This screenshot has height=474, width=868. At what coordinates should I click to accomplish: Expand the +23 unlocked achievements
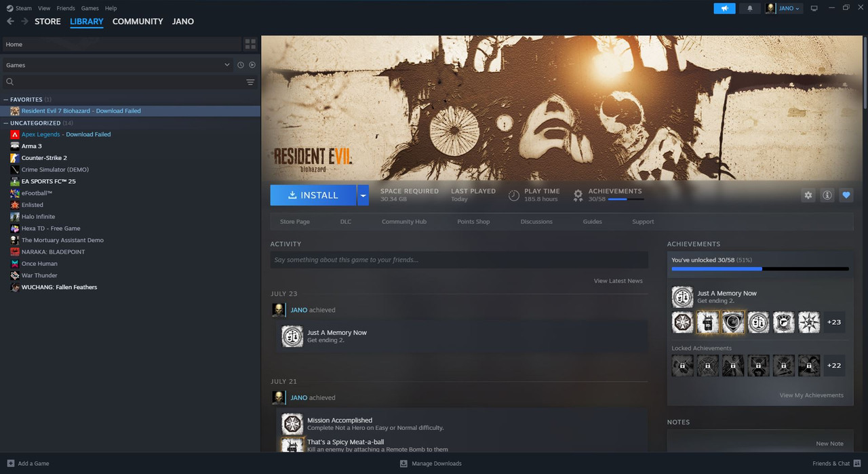pyautogui.click(x=834, y=322)
